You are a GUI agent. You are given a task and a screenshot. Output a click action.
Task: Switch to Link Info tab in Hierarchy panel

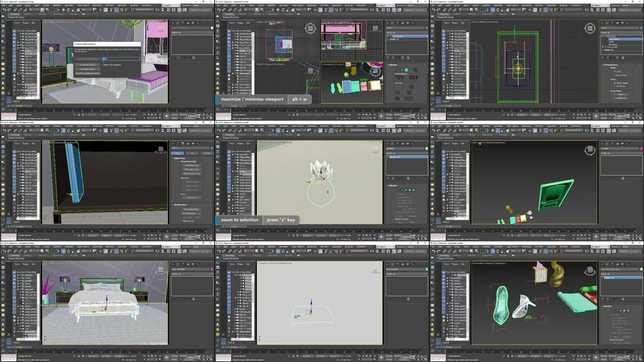[206, 153]
